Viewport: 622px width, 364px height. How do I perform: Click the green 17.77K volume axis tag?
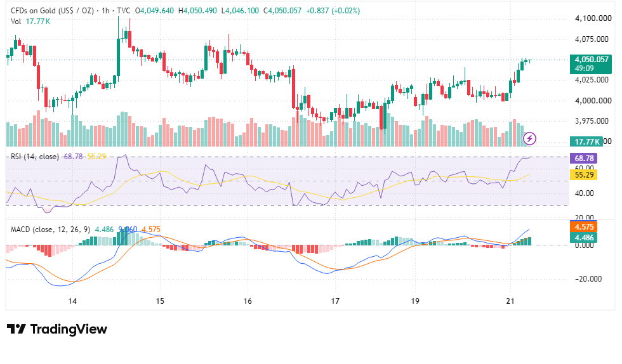coord(586,141)
